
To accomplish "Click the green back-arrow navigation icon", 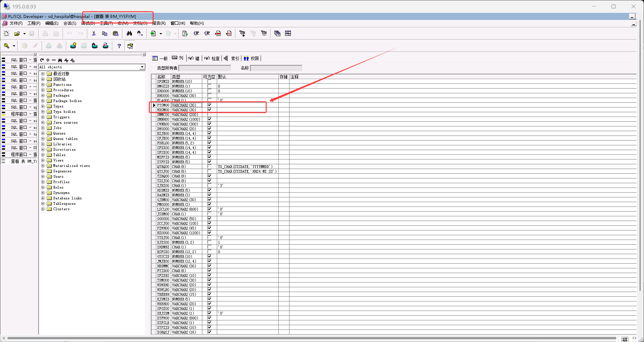I will (153, 33).
